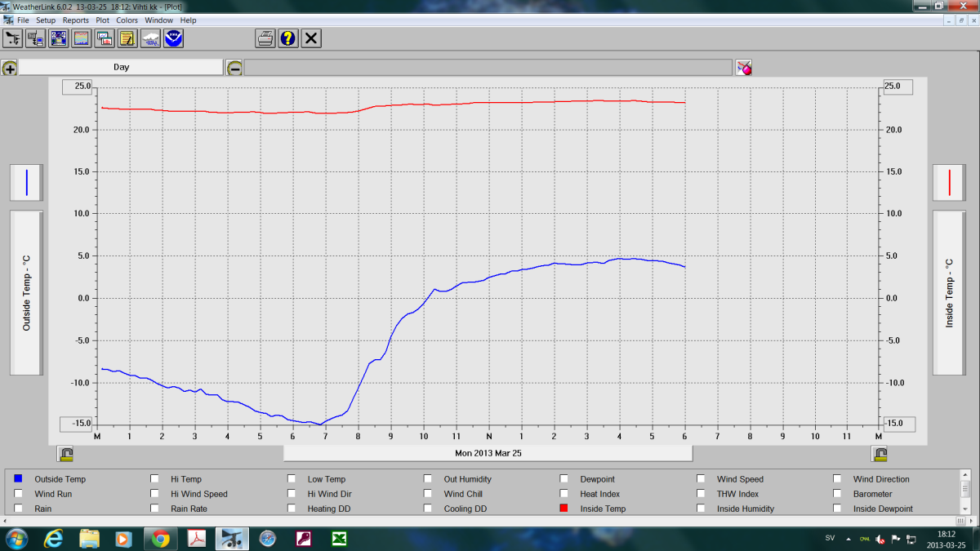Open the Adobe Reader taskbar icon

point(197,539)
